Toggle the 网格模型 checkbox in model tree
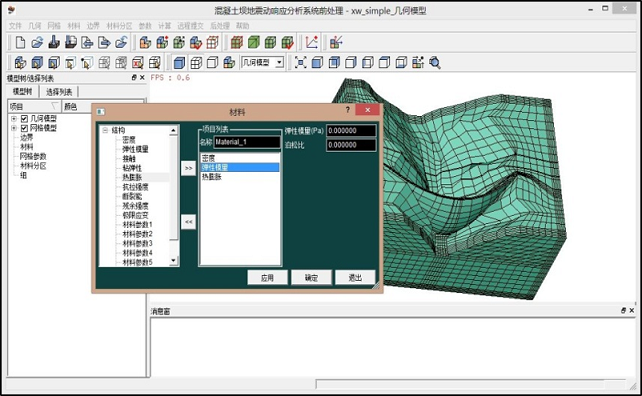The width and height of the screenshot is (642, 396). (25, 128)
